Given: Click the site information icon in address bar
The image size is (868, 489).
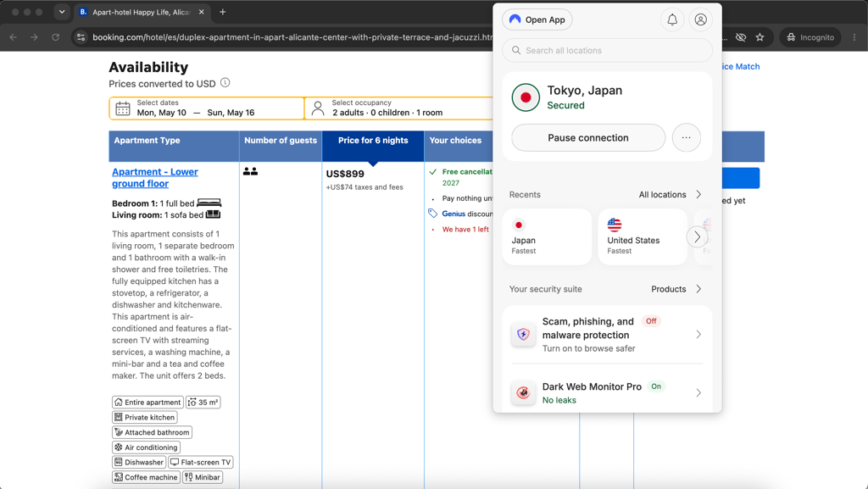Looking at the screenshot, I should coord(81,37).
